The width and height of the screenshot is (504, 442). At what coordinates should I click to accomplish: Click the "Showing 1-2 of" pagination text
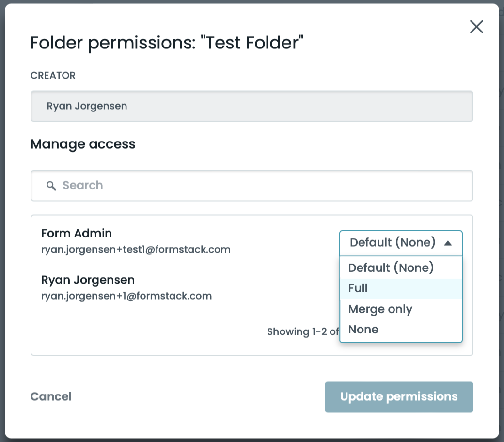point(303,332)
